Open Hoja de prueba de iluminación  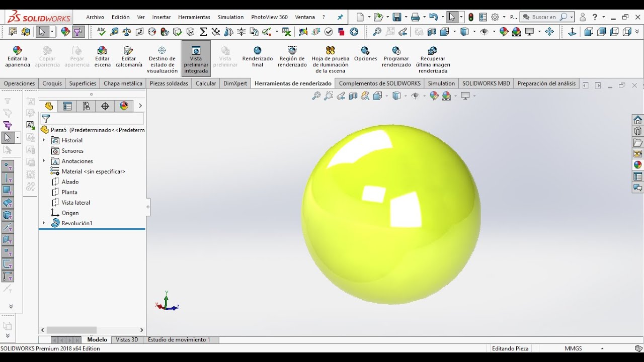[331, 60]
